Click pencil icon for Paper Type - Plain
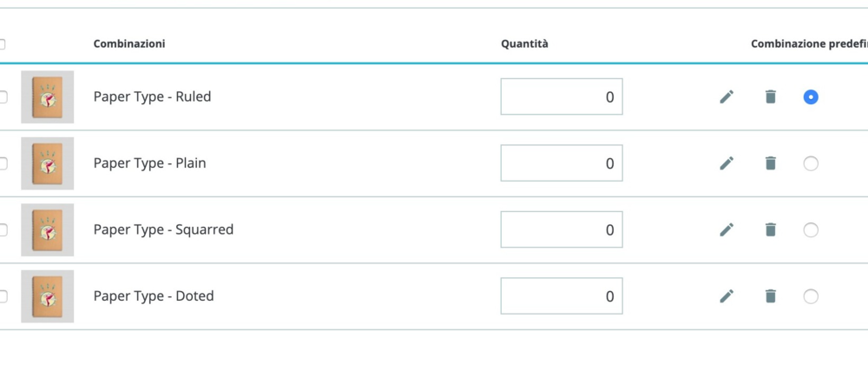Image resolution: width=868 pixels, height=365 pixels. (x=727, y=163)
